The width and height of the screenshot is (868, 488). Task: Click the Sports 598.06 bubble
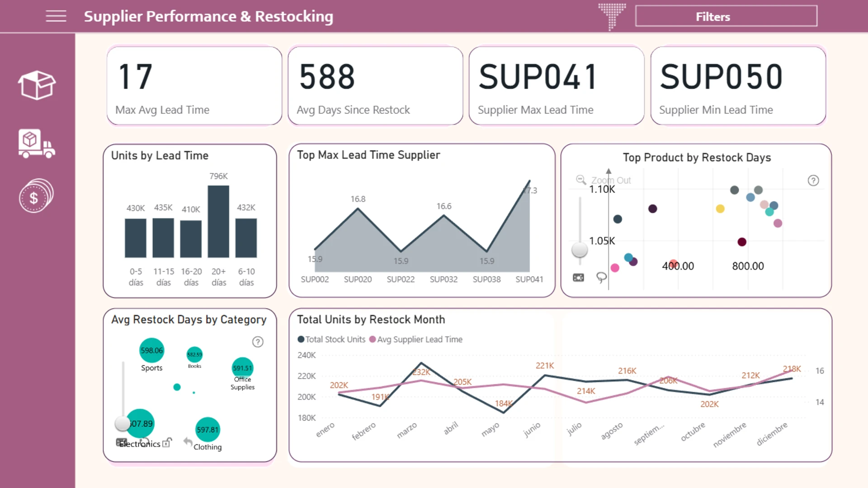coord(151,350)
